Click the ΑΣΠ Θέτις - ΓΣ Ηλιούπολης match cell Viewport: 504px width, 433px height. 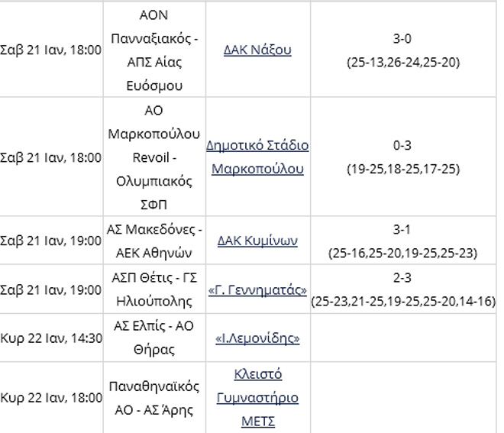click(x=153, y=289)
